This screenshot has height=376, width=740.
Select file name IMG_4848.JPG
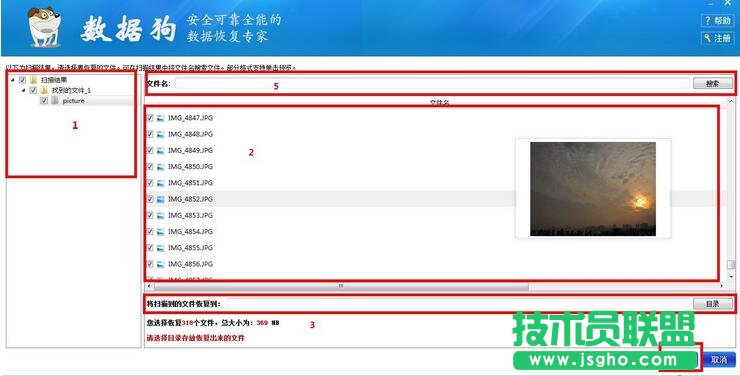(x=190, y=134)
